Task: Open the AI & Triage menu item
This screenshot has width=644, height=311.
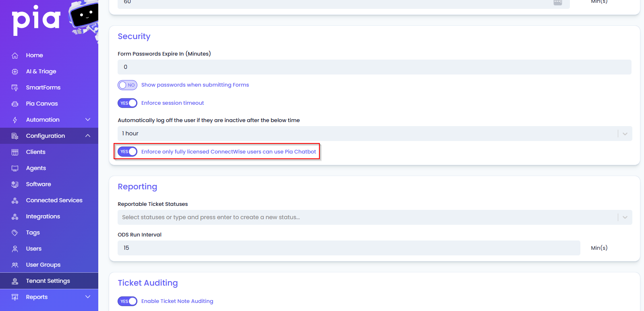Action: click(49, 71)
